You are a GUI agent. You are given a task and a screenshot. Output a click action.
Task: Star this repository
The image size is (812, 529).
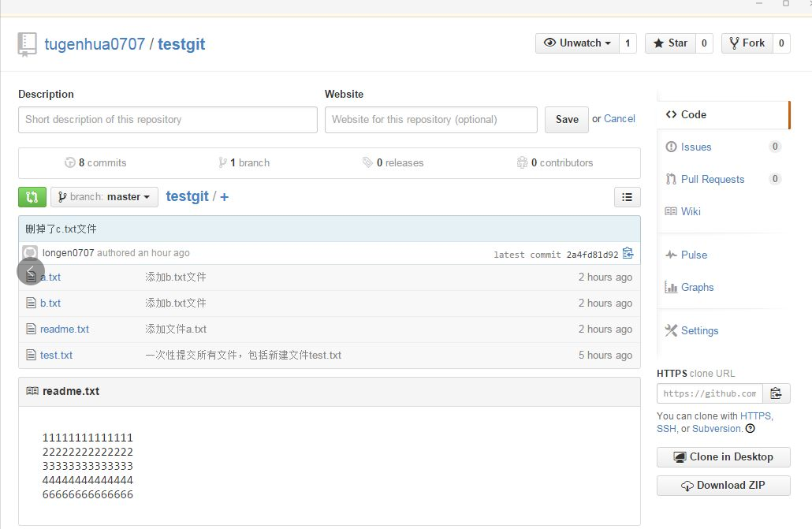coord(670,43)
